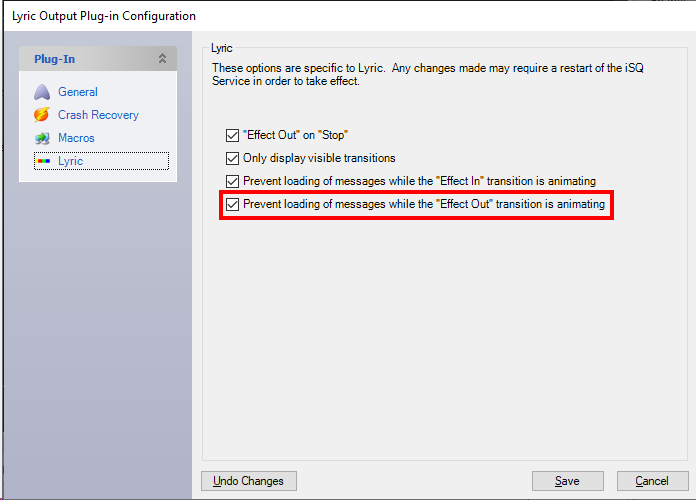Disable the "Effect Out" loading prevention checkbox
Viewport: 696px width, 500px height.
(x=233, y=205)
